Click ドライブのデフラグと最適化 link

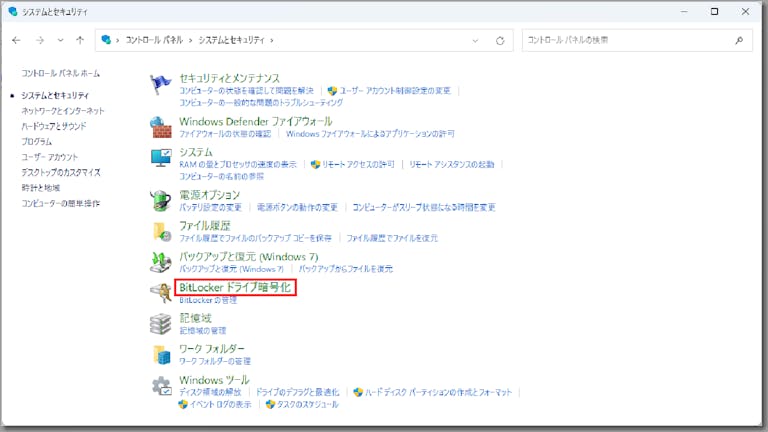(297, 392)
